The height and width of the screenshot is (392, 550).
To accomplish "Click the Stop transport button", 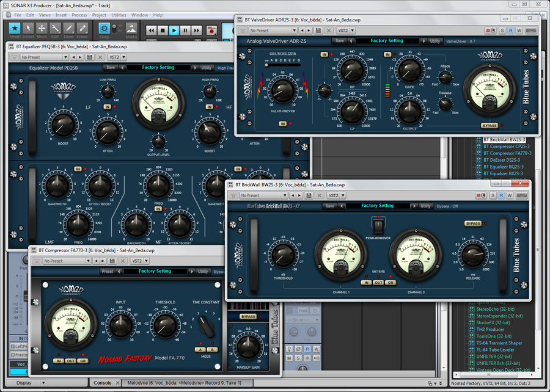I will [x=163, y=29].
